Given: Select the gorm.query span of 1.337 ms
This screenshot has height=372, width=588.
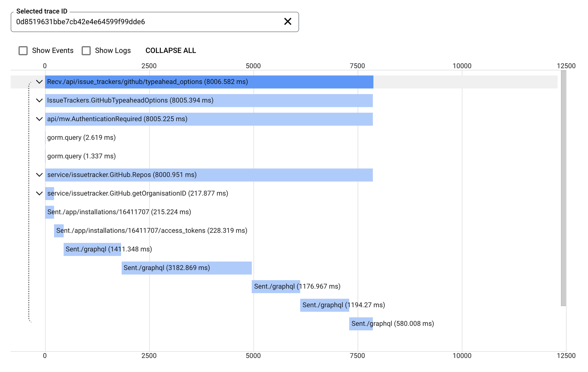Looking at the screenshot, I should pos(81,156).
